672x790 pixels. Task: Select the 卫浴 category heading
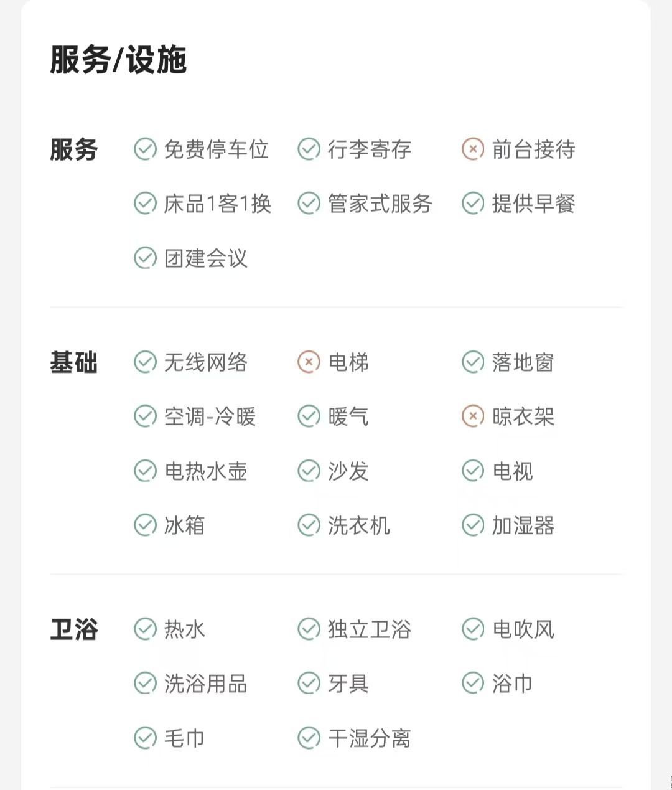(74, 629)
